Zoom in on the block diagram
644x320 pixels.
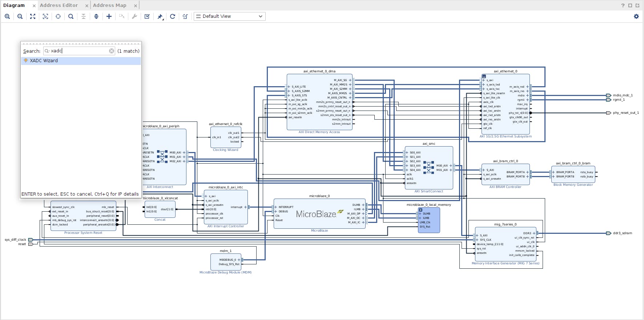7,16
